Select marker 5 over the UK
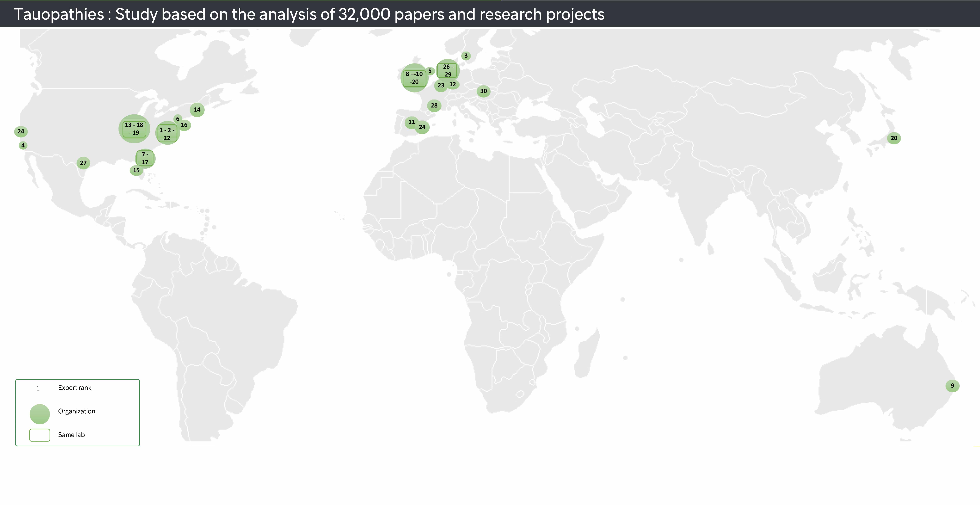The width and height of the screenshot is (980, 505). tap(430, 70)
